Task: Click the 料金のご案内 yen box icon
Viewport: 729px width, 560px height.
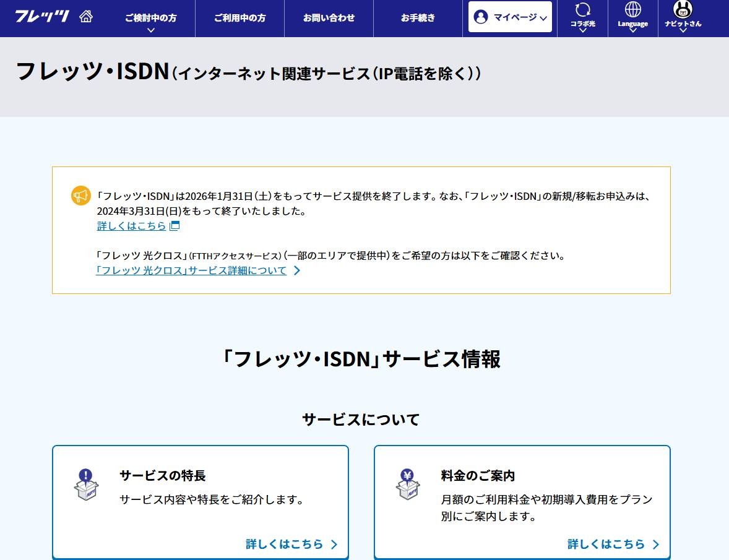Action: pyautogui.click(x=408, y=485)
